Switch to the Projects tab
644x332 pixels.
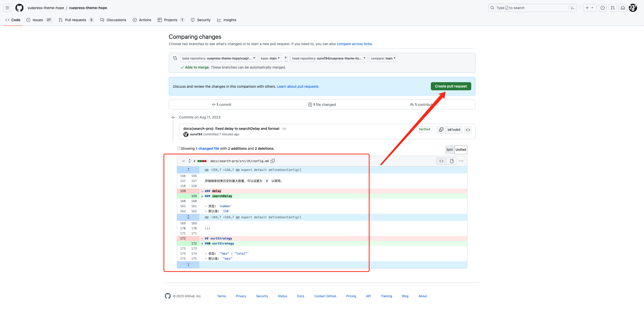[171, 20]
